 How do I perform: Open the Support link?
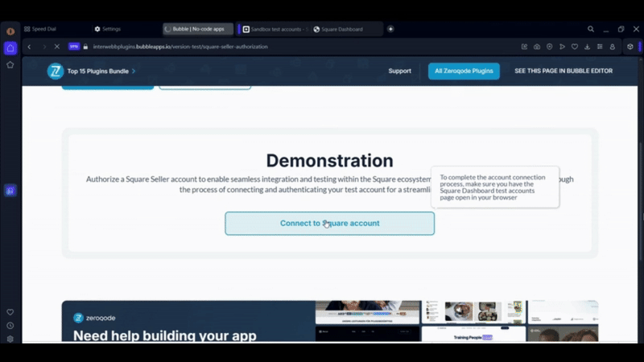coord(399,71)
